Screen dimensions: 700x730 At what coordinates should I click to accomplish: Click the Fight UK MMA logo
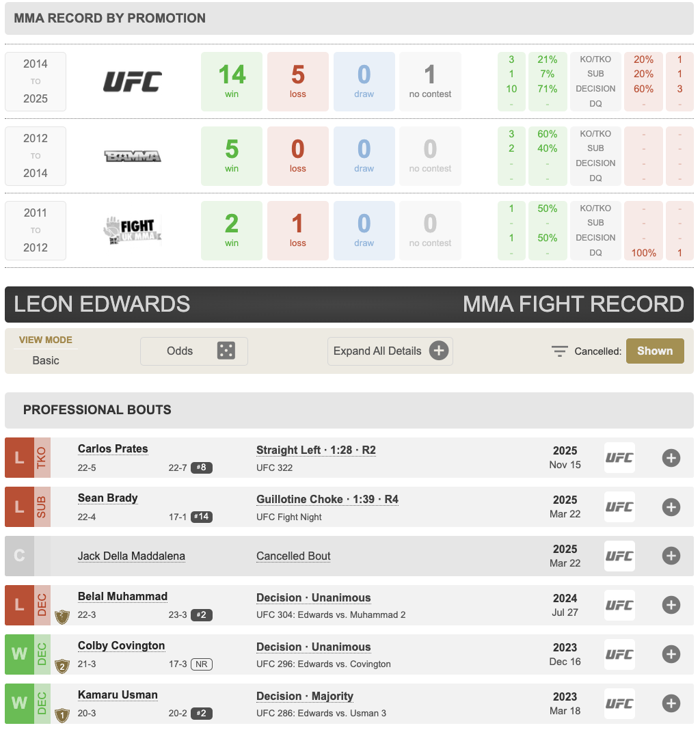133,230
